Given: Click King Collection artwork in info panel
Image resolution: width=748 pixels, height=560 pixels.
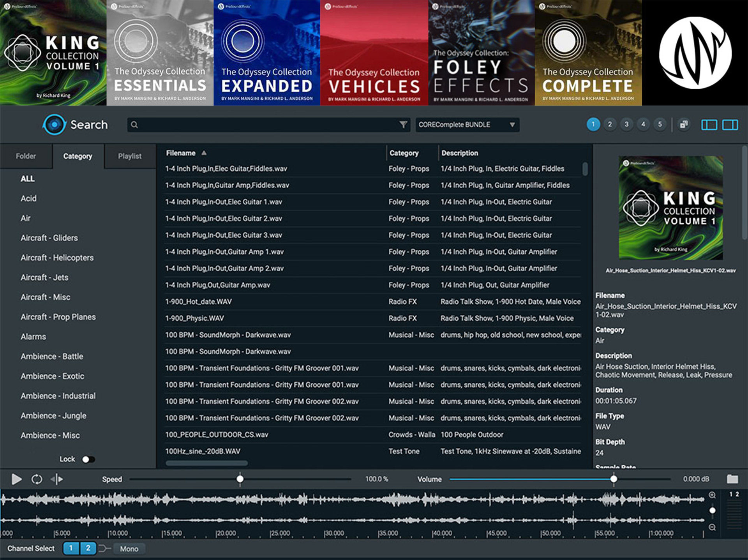Looking at the screenshot, I should point(671,208).
